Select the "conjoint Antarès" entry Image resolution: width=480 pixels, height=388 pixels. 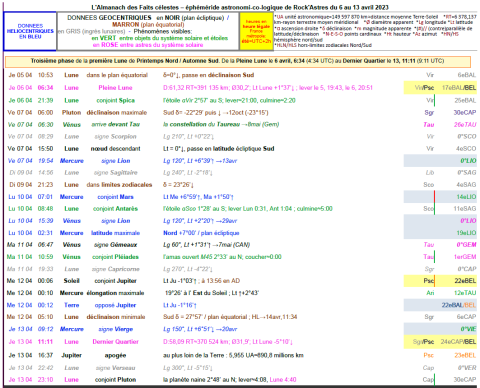115,209
